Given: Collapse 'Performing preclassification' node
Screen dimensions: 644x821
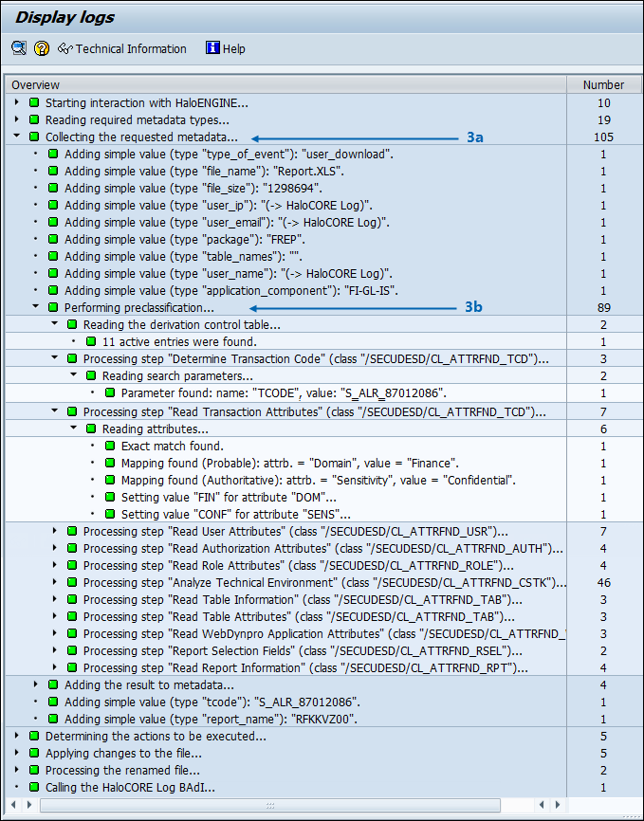Looking at the screenshot, I should [x=36, y=307].
